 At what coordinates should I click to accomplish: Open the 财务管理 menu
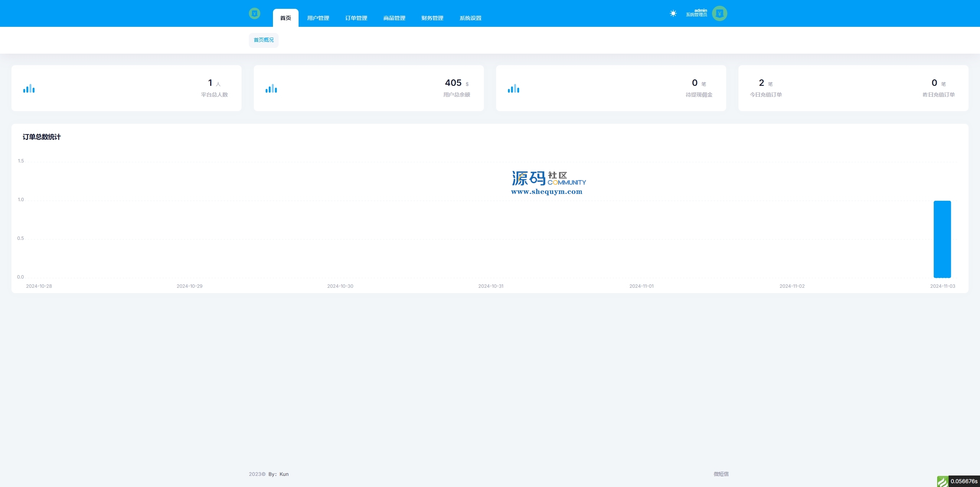pos(432,18)
